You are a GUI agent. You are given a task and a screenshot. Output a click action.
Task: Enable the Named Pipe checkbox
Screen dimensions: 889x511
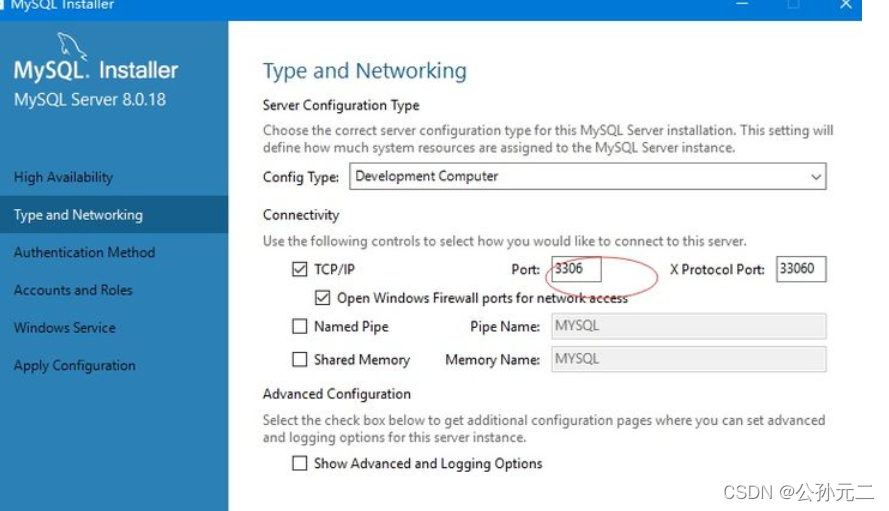[x=299, y=326]
